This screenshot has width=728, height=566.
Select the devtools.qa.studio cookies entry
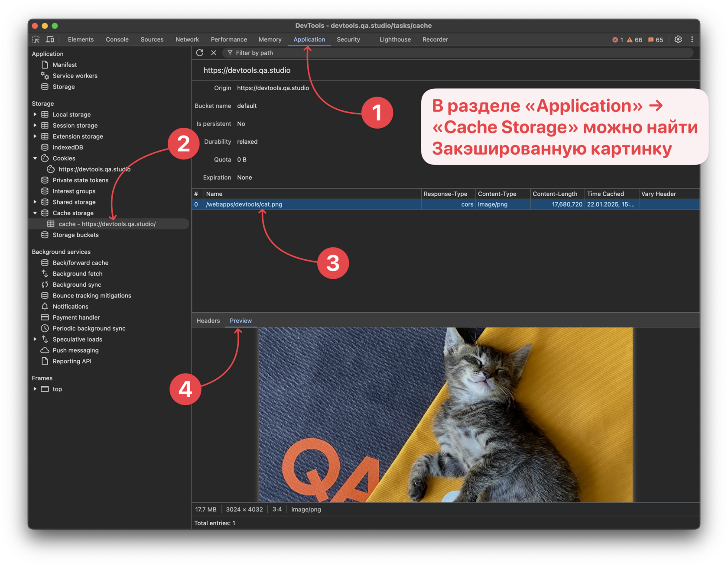coord(94,169)
